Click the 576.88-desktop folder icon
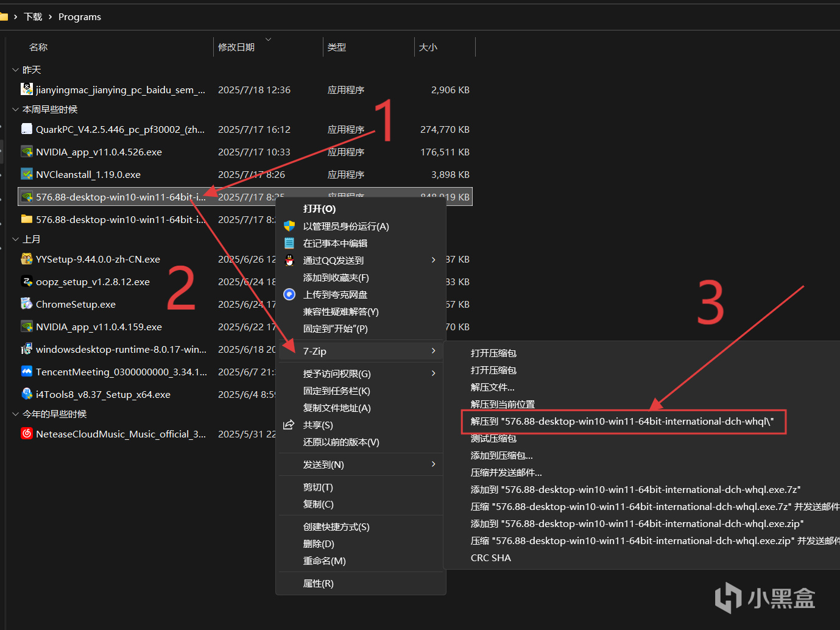Screen dimensions: 840x630 click(x=27, y=219)
